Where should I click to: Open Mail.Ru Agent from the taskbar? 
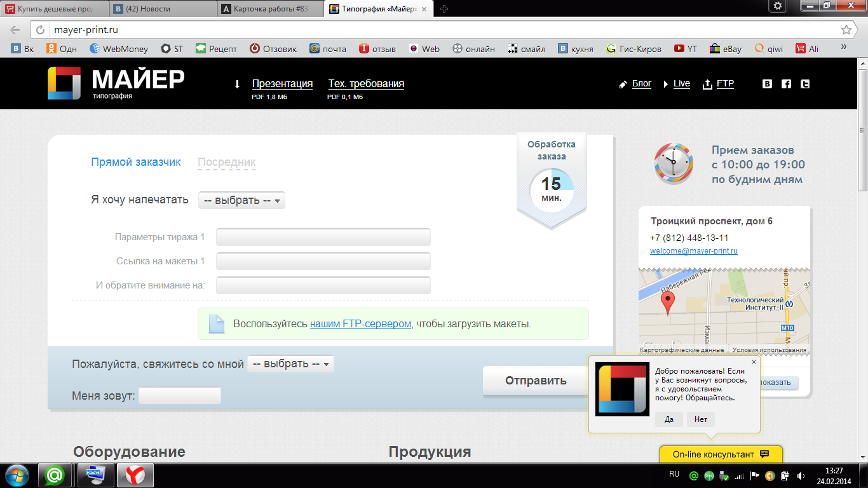(x=55, y=475)
